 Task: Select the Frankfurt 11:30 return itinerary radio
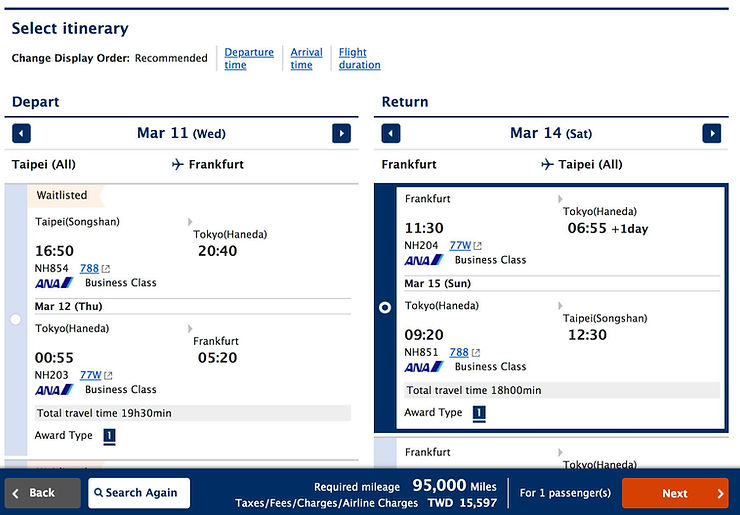(385, 308)
